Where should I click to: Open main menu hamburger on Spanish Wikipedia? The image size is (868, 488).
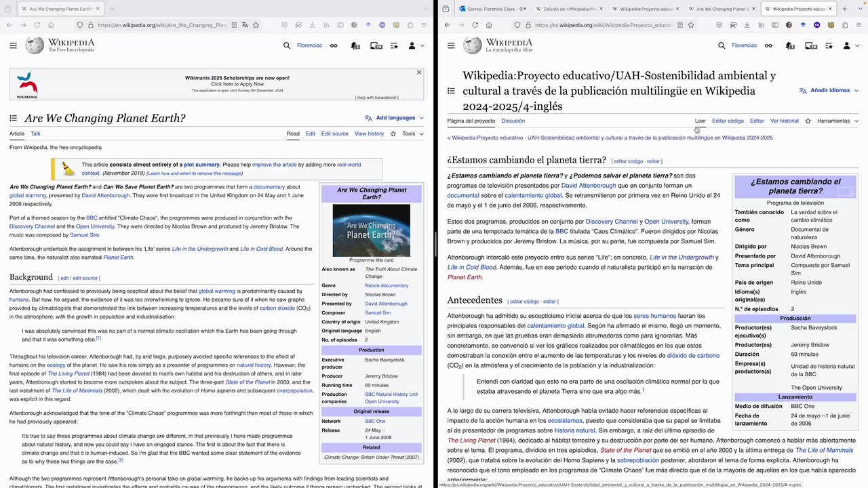click(x=450, y=45)
